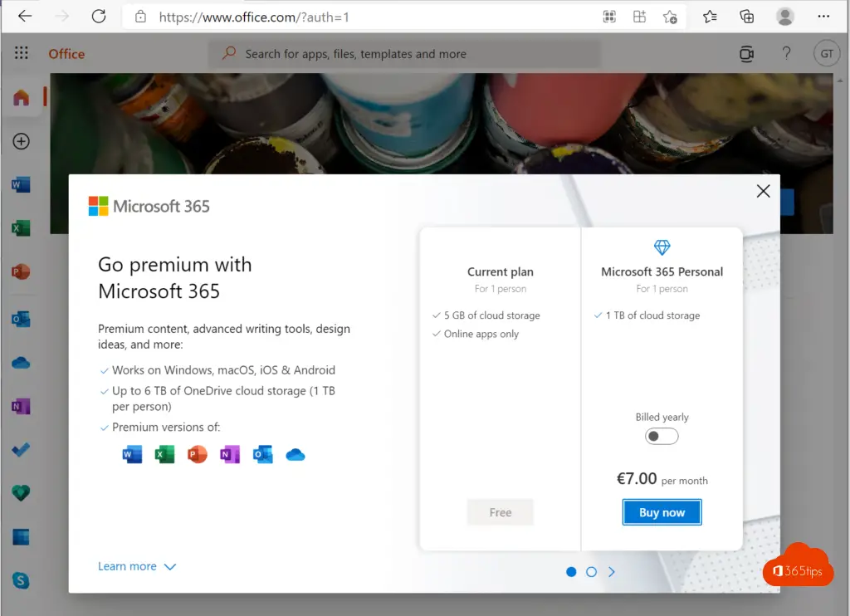Screen dimensions: 850x616
Task: Expand the Learn more section
Action: coord(137,566)
